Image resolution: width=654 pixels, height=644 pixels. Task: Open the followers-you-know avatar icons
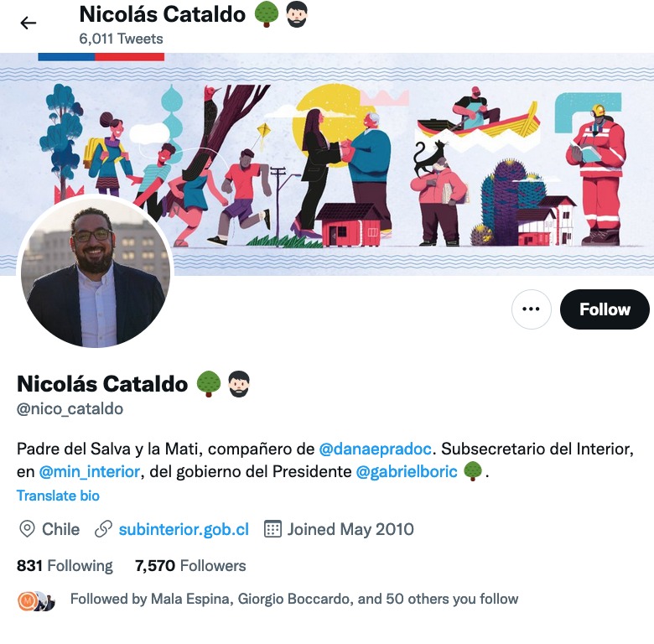click(x=36, y=601)
